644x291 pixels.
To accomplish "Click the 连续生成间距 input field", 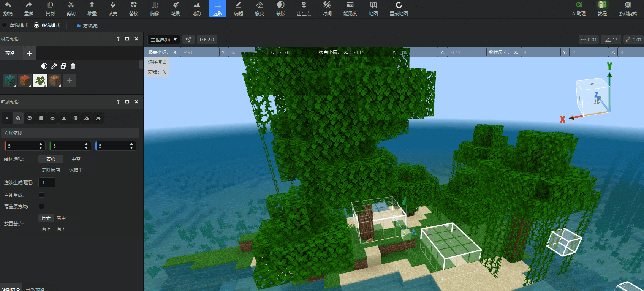I will tap(47, 183).
